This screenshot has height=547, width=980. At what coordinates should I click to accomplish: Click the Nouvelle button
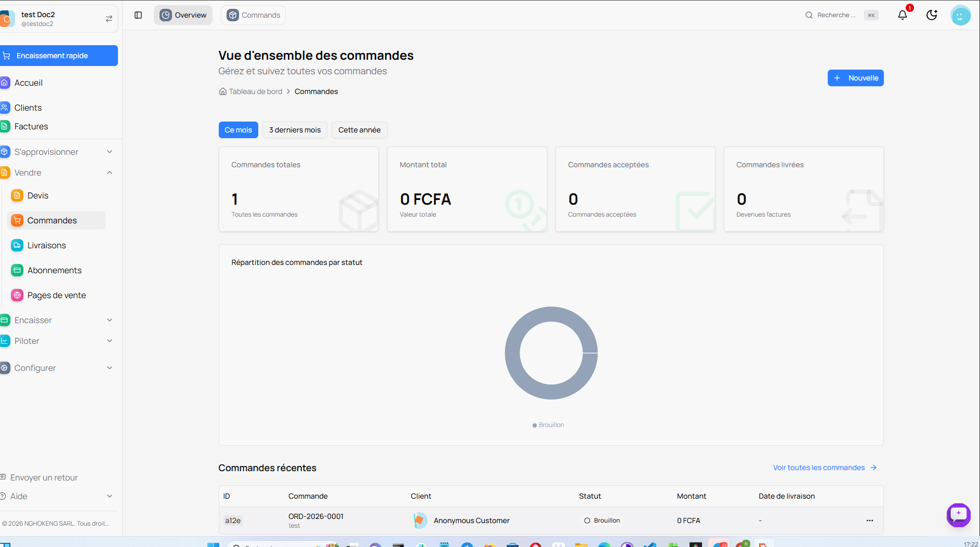click(x=855, y=78)
